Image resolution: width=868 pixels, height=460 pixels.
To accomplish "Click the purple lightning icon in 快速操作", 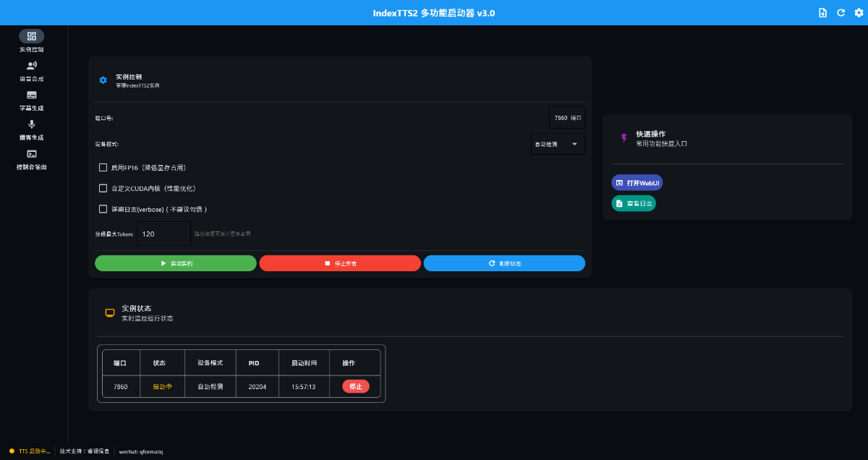I will tap(624, 138).
